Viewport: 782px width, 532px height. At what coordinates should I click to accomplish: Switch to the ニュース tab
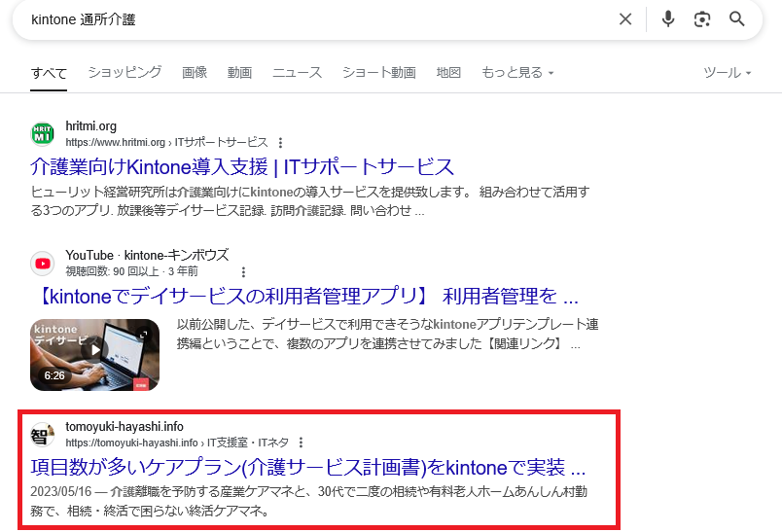pyautogui.click(x=298, y=73)
